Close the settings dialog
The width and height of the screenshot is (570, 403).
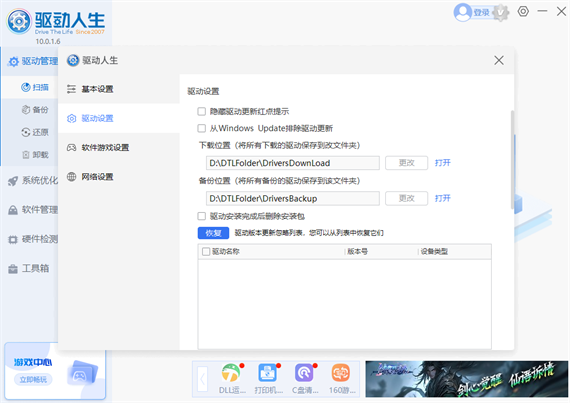499,60
